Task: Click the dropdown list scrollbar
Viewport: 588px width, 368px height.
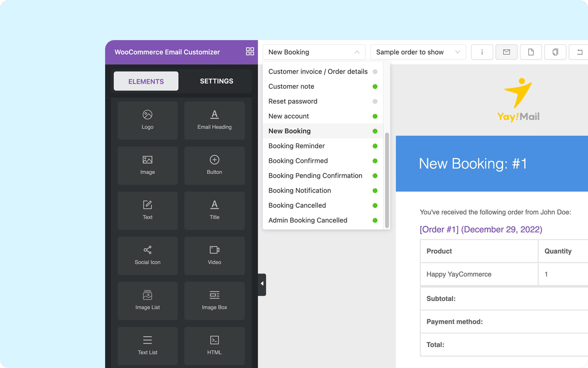Action: [387, 180]
